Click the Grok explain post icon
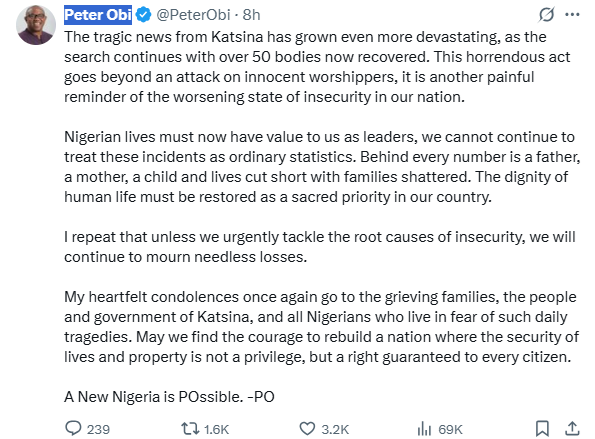The width and height of the screenshot is (595, 439). 546,15
